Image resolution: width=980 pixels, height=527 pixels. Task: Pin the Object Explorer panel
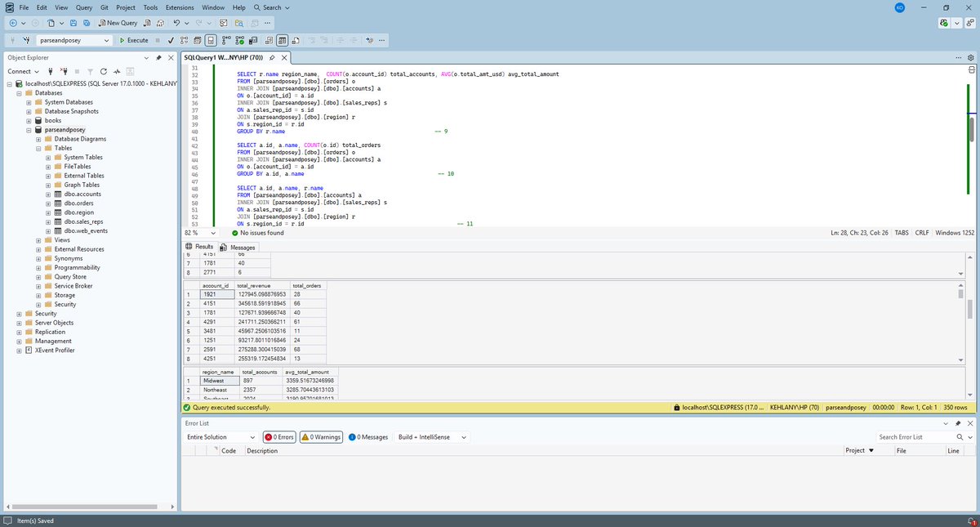(x=158, y=58)
